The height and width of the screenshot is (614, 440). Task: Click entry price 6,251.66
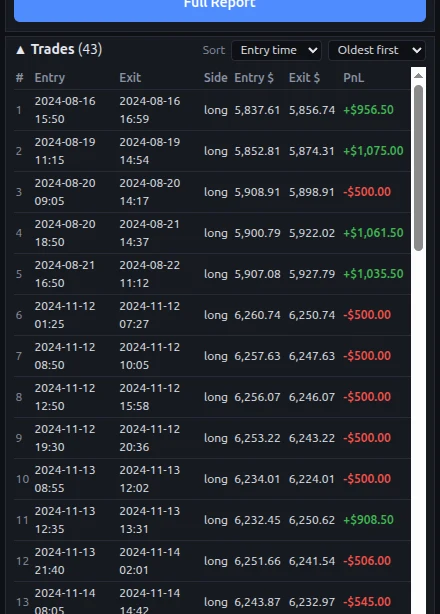tap(257, 561)
